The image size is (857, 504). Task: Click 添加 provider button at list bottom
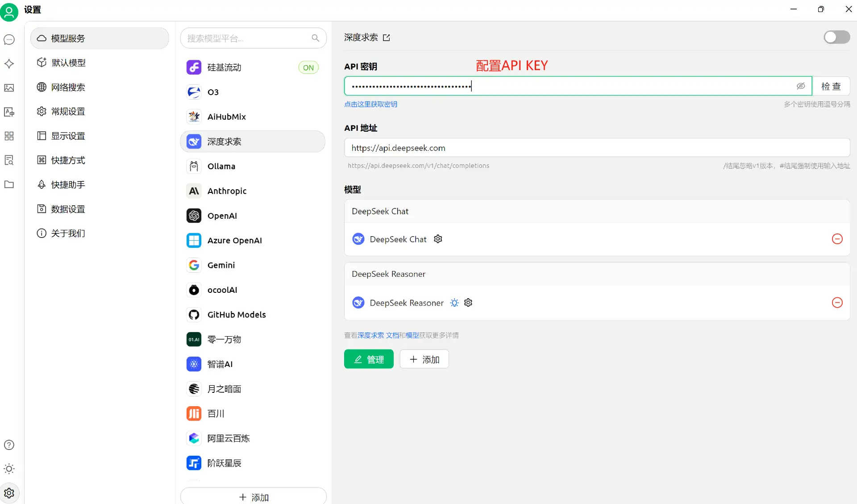click(x=254, y=497)
